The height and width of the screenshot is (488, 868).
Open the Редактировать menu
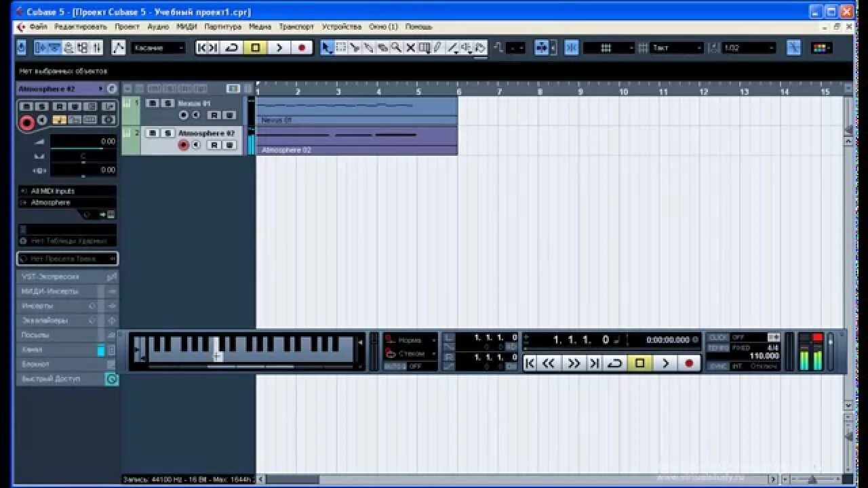(81, 26)
